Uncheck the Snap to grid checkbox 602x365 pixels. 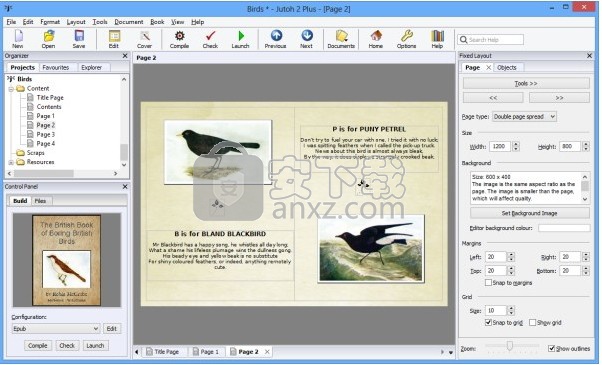[488, 322]
